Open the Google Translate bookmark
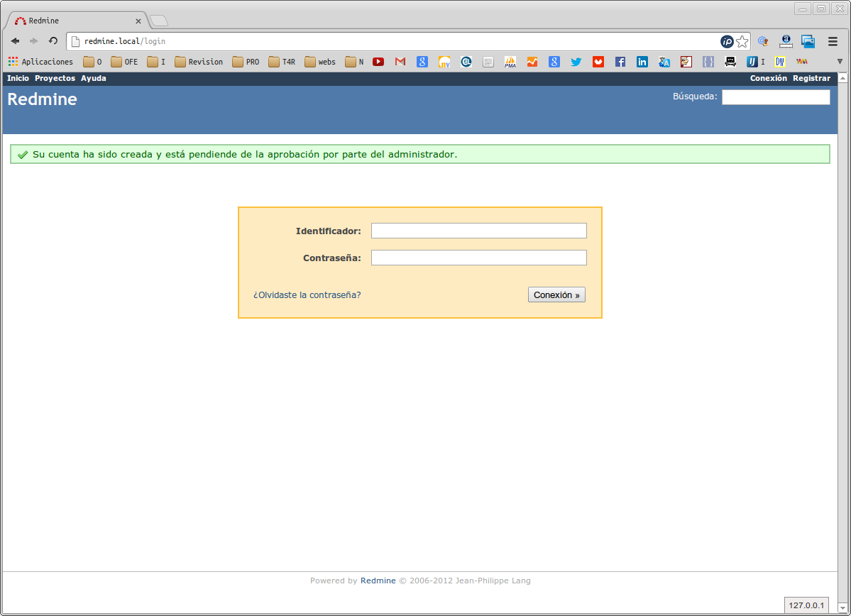Viewport: 851px width, 616px height. [x=664, y=62]
